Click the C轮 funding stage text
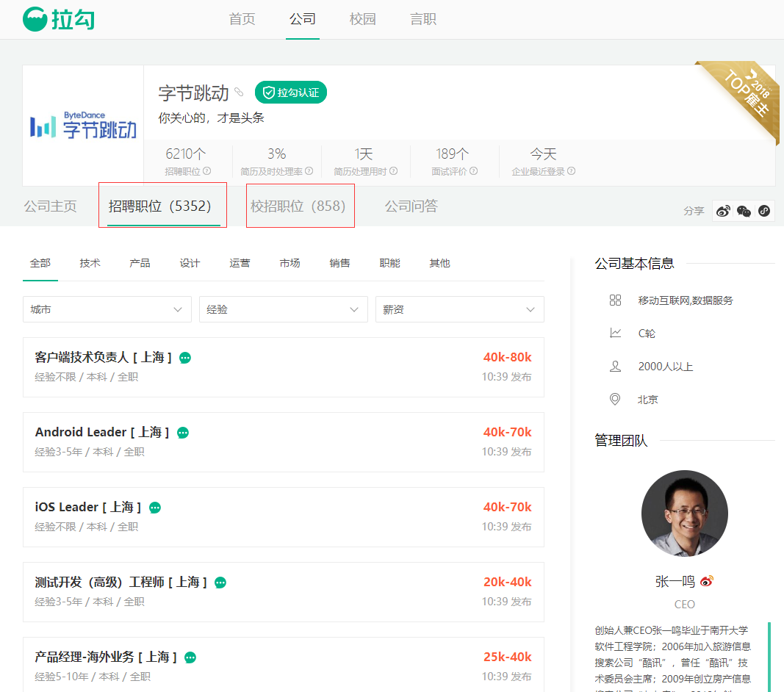This screenshot has height=692, width=784. tap(647, 334)
